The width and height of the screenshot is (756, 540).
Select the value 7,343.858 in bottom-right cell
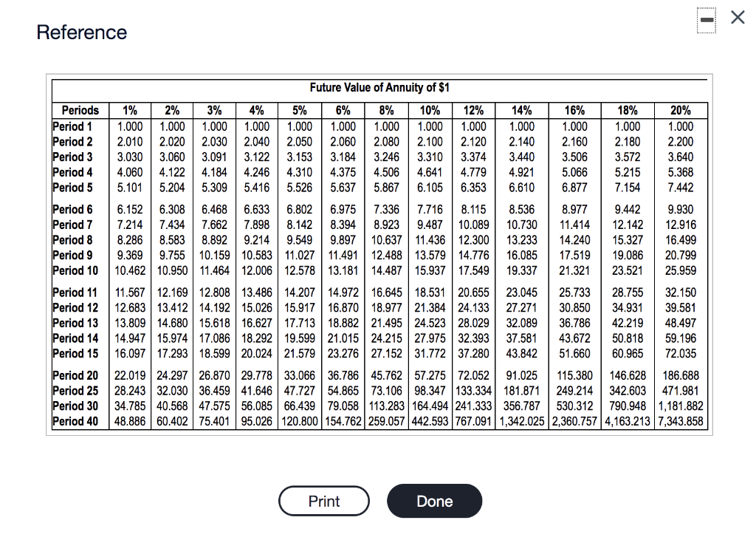tap(681, 421)
